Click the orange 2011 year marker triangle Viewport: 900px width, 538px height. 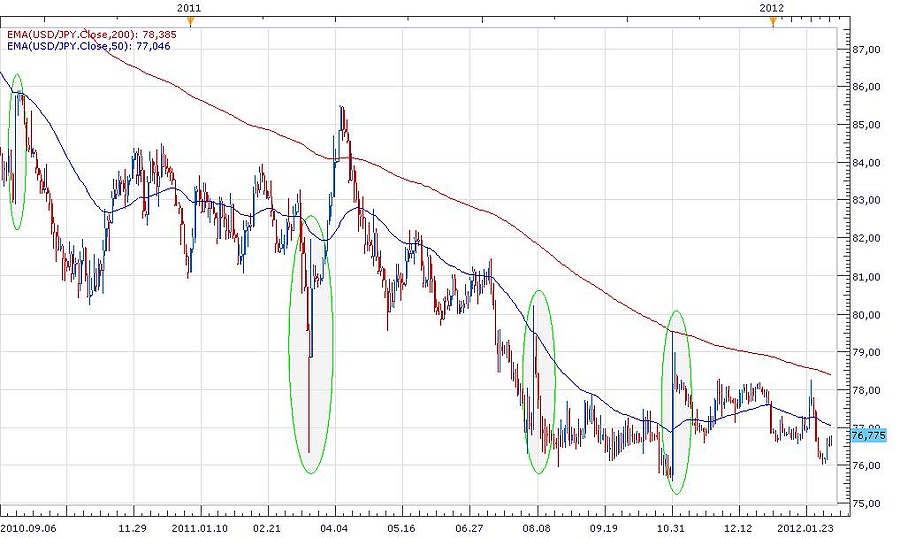click(x=190, y=21)
